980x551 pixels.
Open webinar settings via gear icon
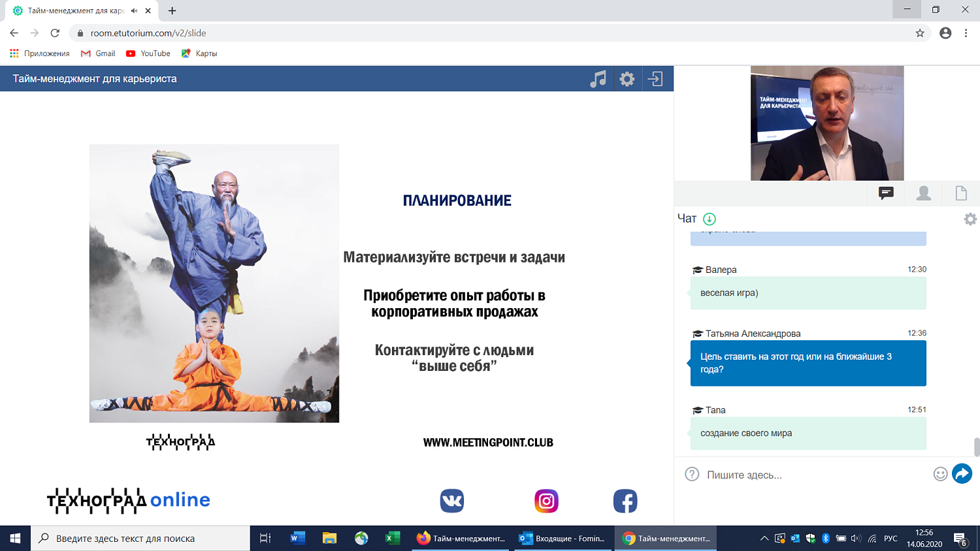[627, 78]
